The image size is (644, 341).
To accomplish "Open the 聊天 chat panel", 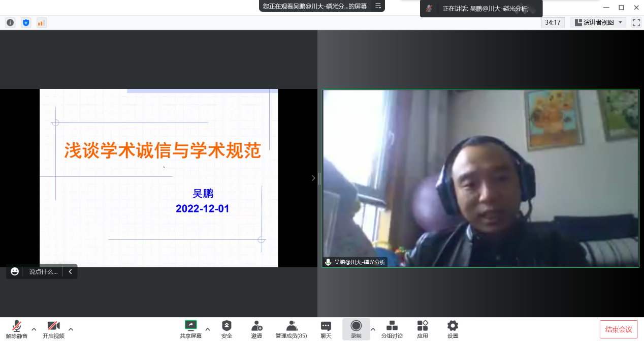I will pyautogui.click(x=326, y=329).
